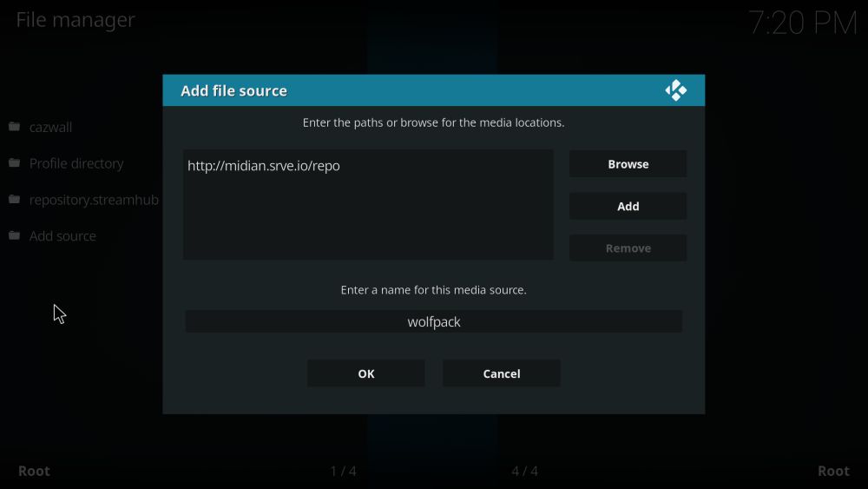This screenshot has height=489, width=868.
Task: Click the Kodi logo in dialog header
Action: pos(676,90)
